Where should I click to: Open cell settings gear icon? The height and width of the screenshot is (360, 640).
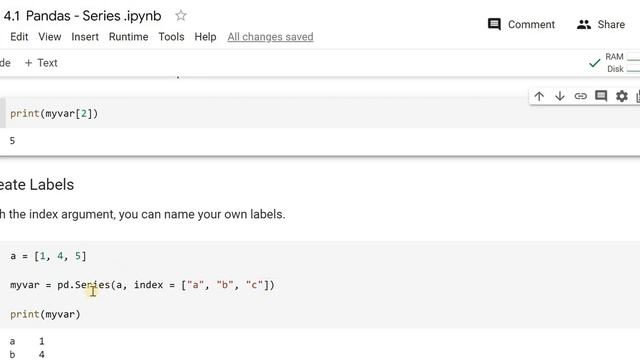click(622, 96)
